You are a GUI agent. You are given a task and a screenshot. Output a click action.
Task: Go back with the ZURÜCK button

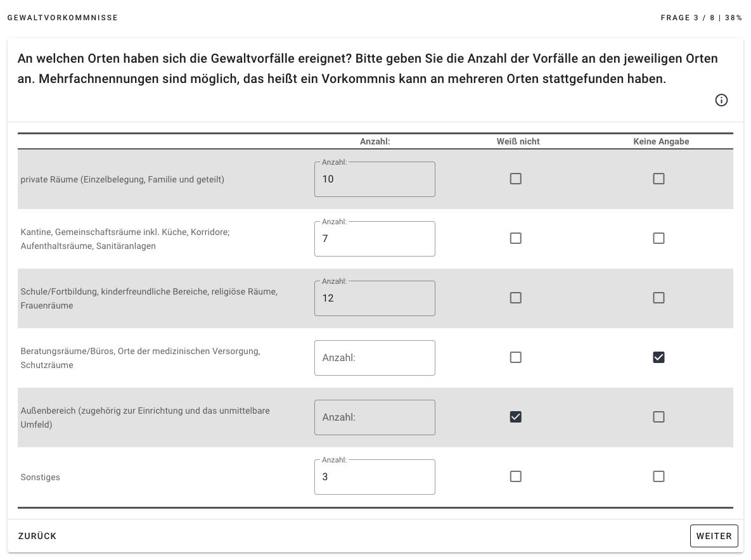click(x=37, y=536)
